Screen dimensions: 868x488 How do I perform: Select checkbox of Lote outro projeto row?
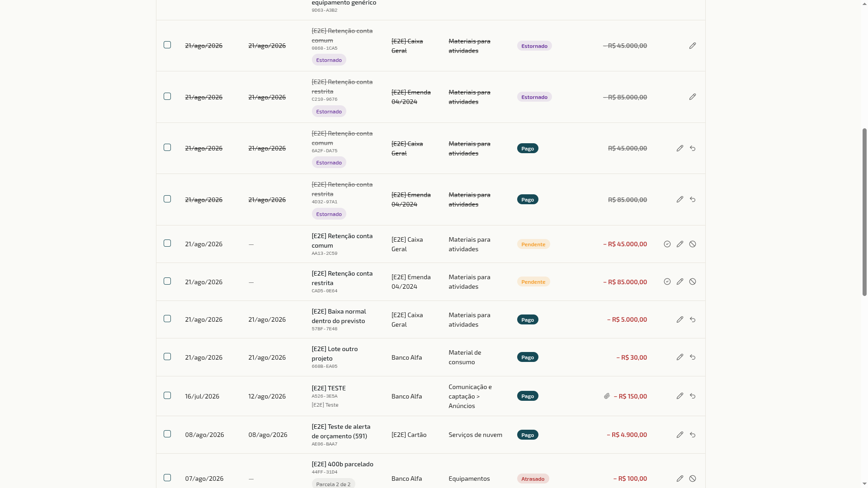(x=167, y=357)
